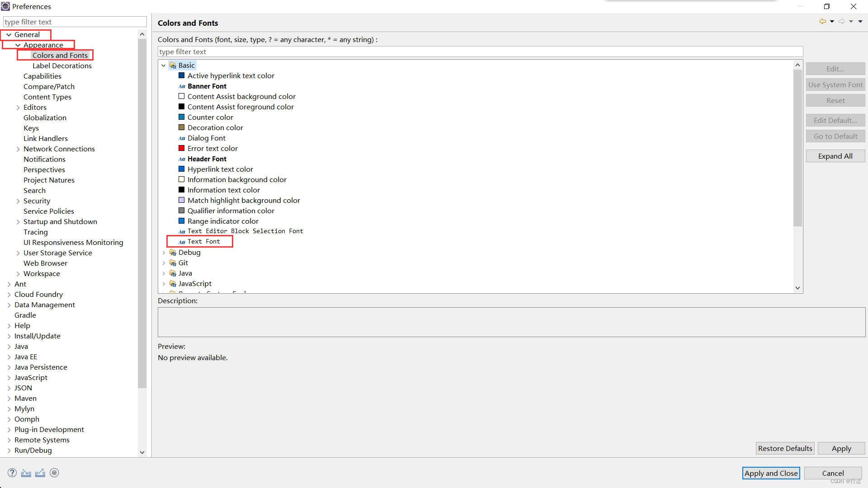Click the help question mark icon
This screenshot has width=868, height=488.
pos(12,473)
